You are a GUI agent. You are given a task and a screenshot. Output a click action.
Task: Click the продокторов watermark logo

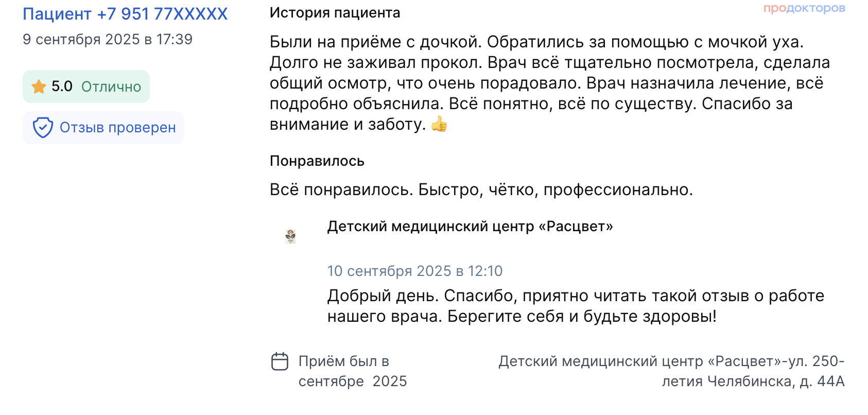[804, 8]
